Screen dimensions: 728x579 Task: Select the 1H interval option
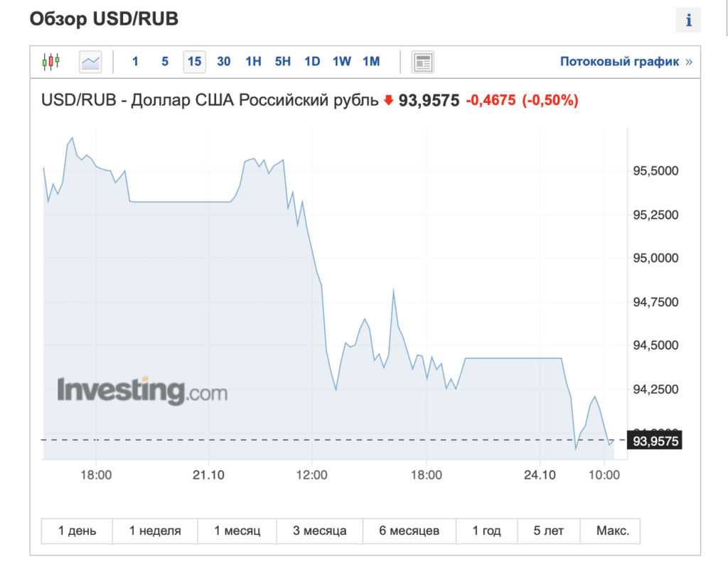[253, 62]
